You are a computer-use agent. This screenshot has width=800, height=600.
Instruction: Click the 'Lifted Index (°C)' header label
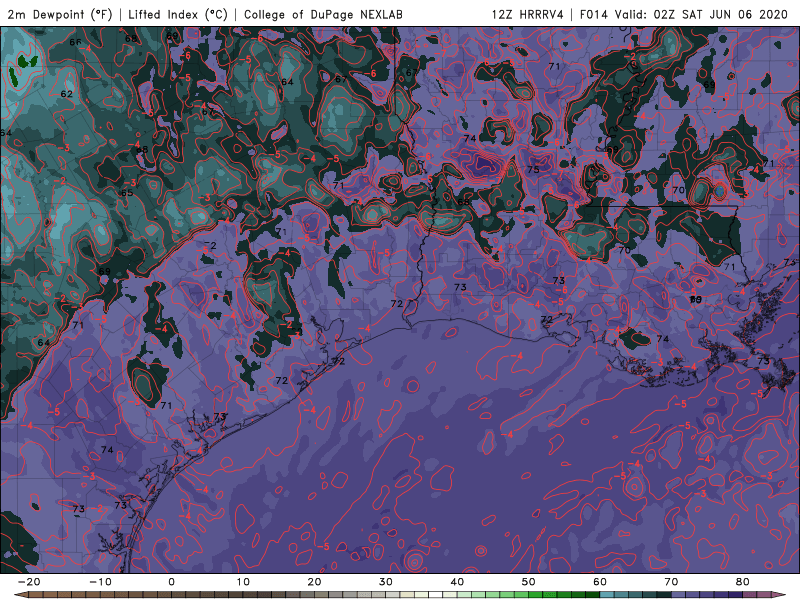tap(178, 14)
